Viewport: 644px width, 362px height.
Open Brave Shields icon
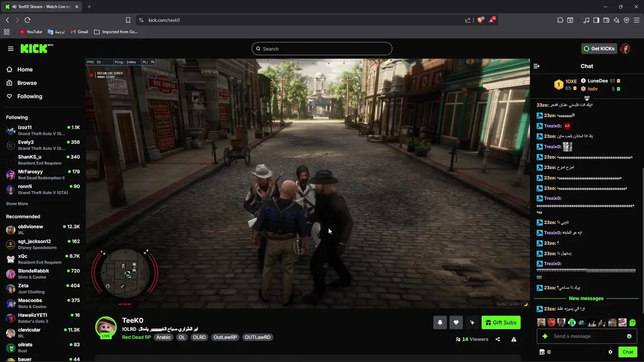(480, 20)
